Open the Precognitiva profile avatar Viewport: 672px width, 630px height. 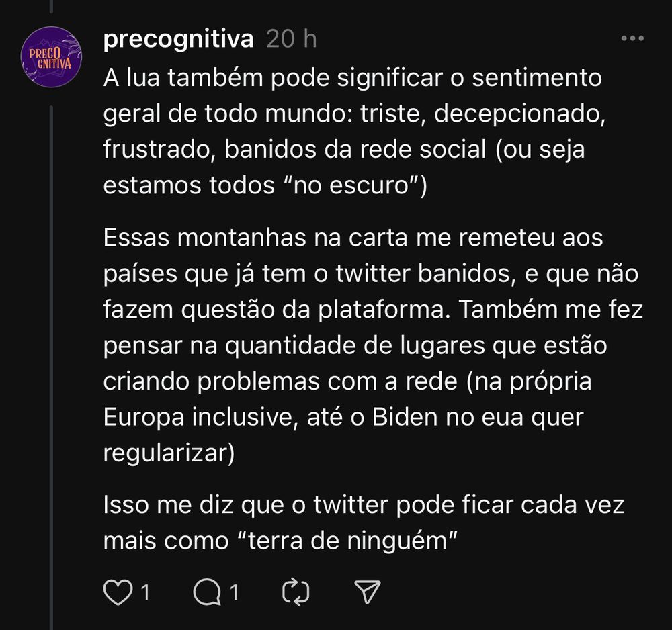tap(52, 57)
